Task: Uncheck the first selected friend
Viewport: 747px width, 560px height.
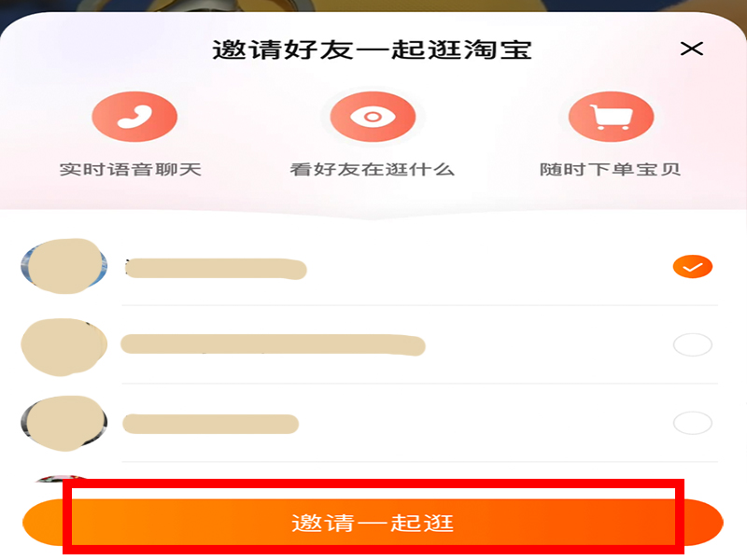Action: pyautogui.click(x=692, y=267)
